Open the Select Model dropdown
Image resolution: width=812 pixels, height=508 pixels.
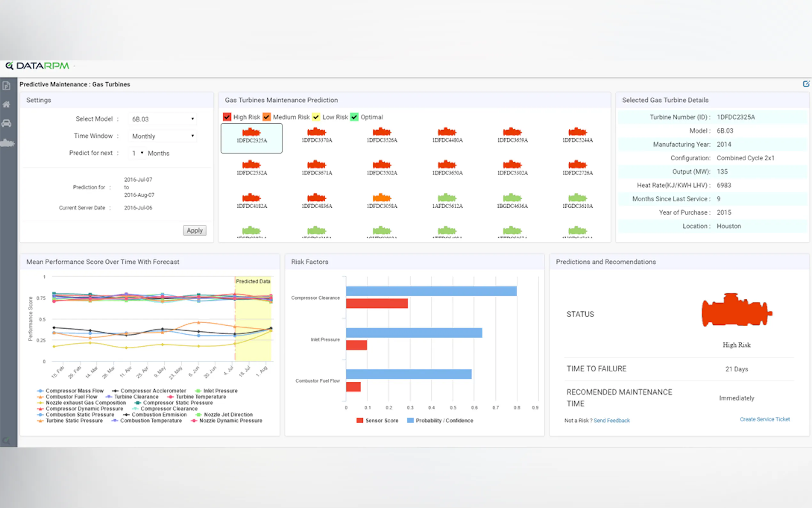click(162, 119)
